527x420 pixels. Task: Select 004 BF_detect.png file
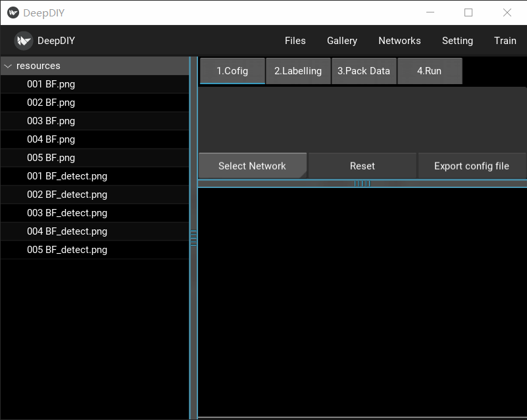[95, 232]
